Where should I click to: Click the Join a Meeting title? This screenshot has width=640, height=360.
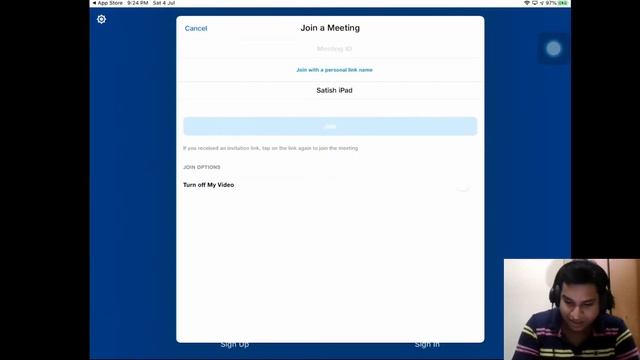tap(330, 28)
